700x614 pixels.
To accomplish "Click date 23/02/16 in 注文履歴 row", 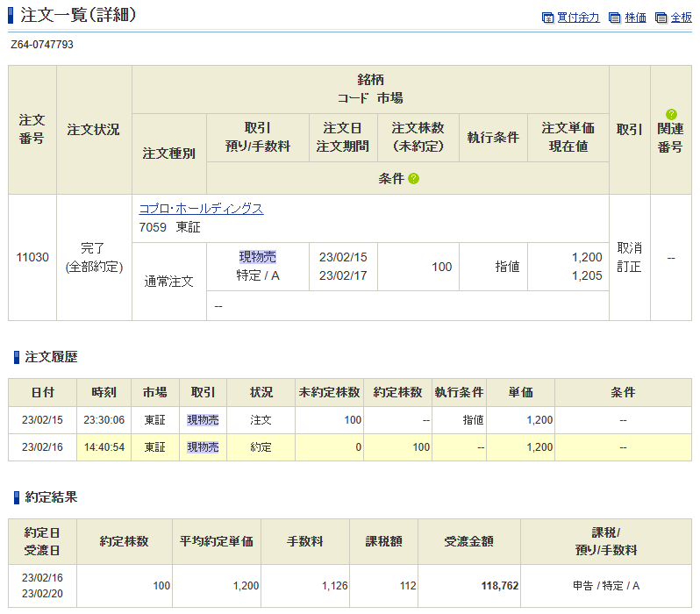I will (42, 447).
